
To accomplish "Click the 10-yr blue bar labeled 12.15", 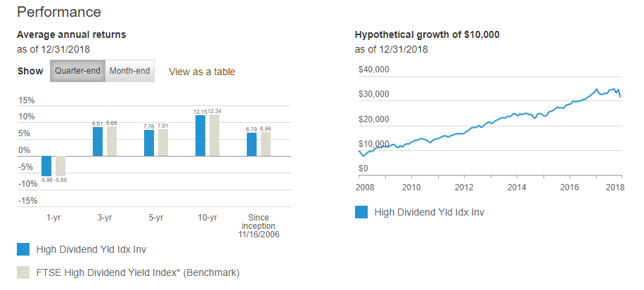I will [200, 136].
